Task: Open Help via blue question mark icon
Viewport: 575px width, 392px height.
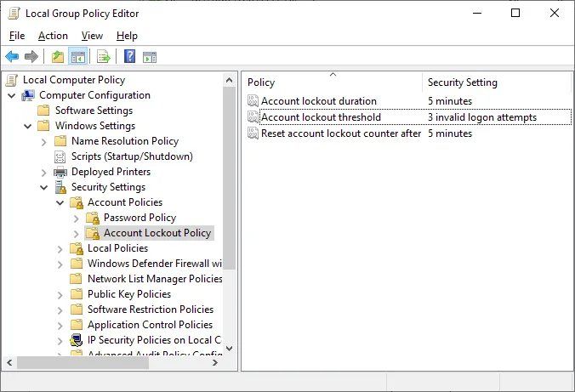Action: pos(129,57)
